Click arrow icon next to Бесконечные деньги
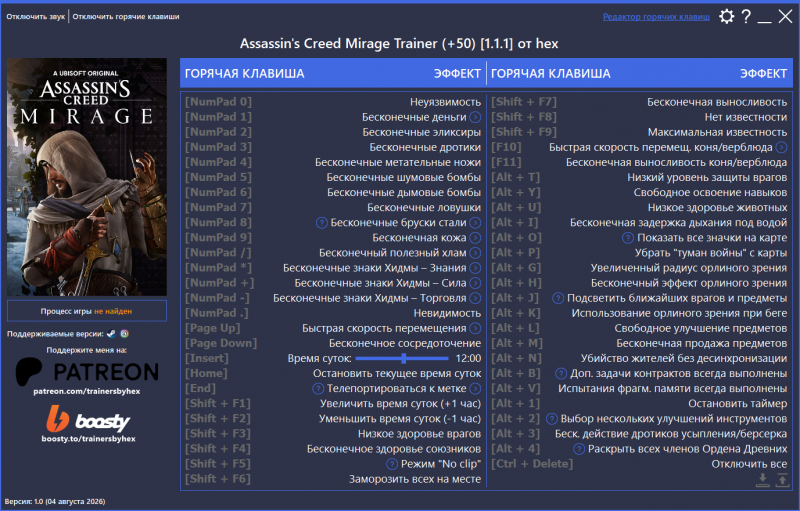800x511 pixels. coord(475,117)
